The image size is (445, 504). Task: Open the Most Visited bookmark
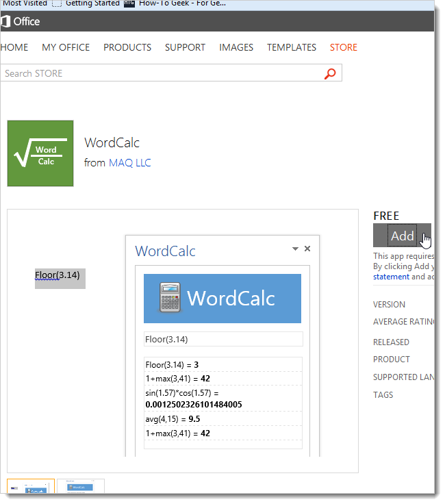[25, 3]
